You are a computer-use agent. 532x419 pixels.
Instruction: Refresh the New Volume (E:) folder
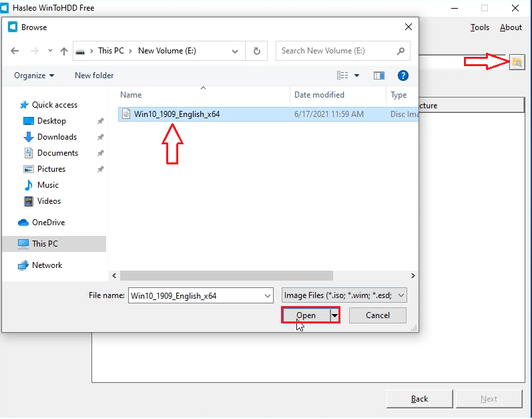(257, 51)
